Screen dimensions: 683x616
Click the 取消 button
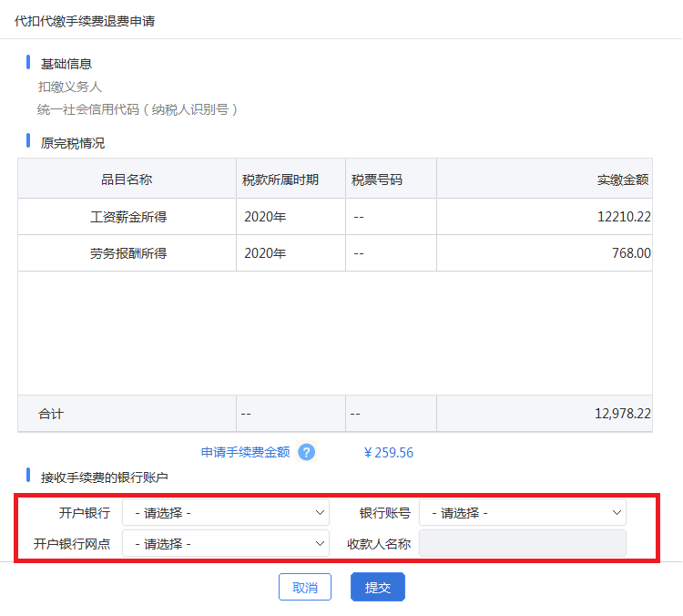coord(305,587)
